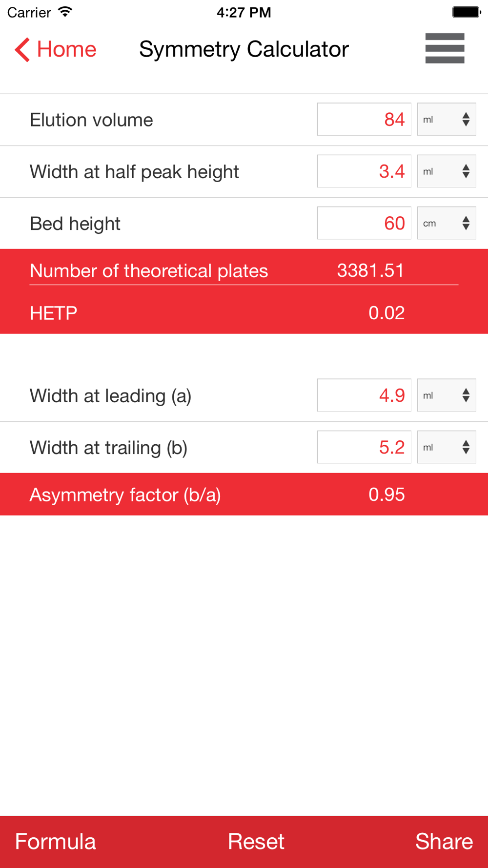Open the Width at leading unit dropdown
The image size is (488, 868).
coord(447,395)
